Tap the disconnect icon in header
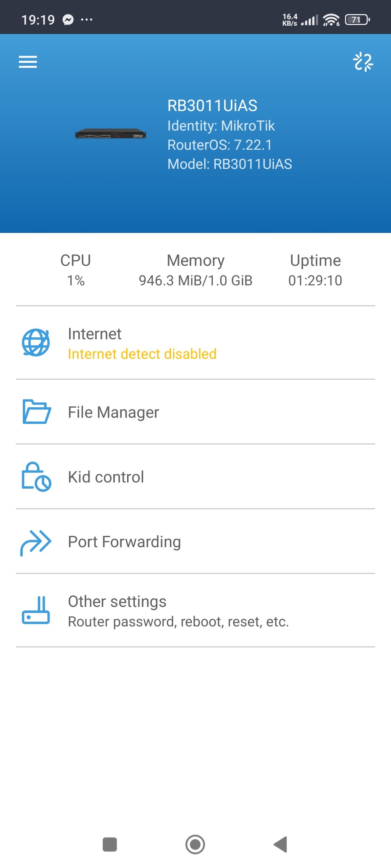391x868 pixels. [363, 62]
